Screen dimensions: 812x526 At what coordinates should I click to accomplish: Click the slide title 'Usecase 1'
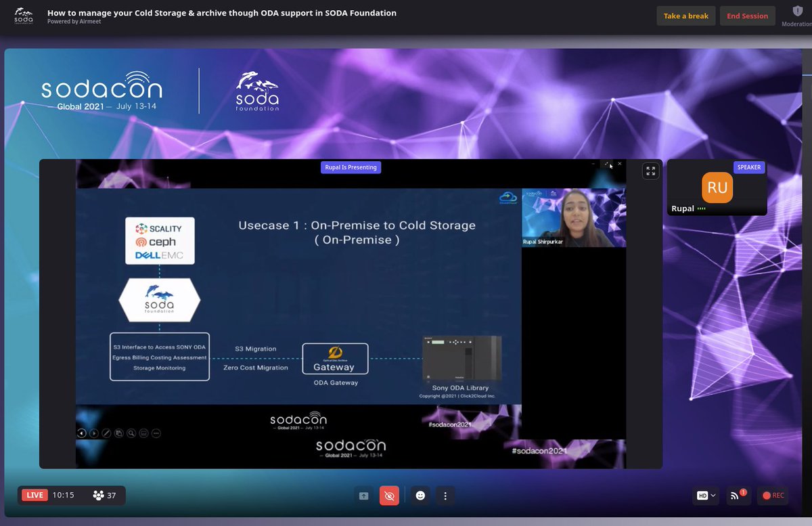[x=357, y=232]
